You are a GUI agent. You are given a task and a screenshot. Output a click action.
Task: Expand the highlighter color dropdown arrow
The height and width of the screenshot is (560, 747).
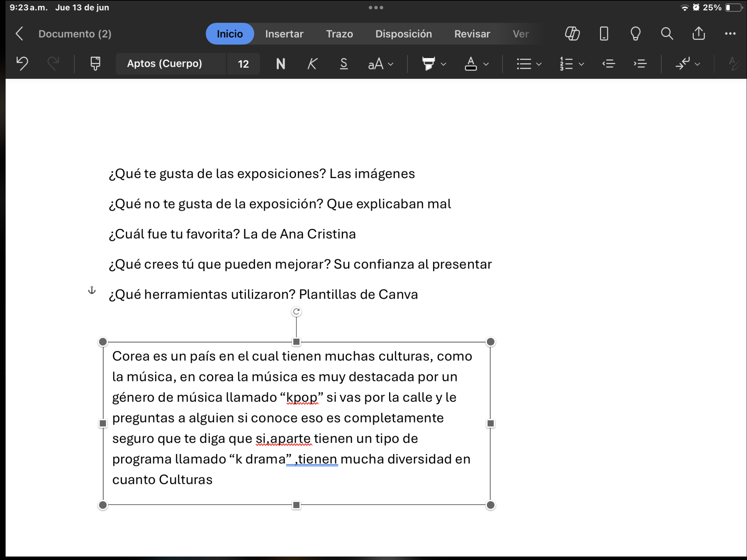(444, 64)
